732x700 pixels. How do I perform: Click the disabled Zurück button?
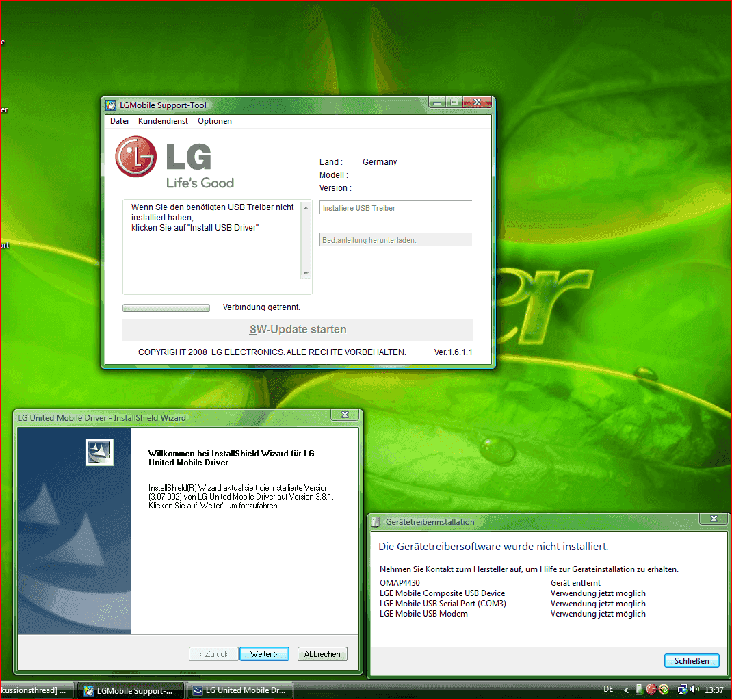coord(214,653)
